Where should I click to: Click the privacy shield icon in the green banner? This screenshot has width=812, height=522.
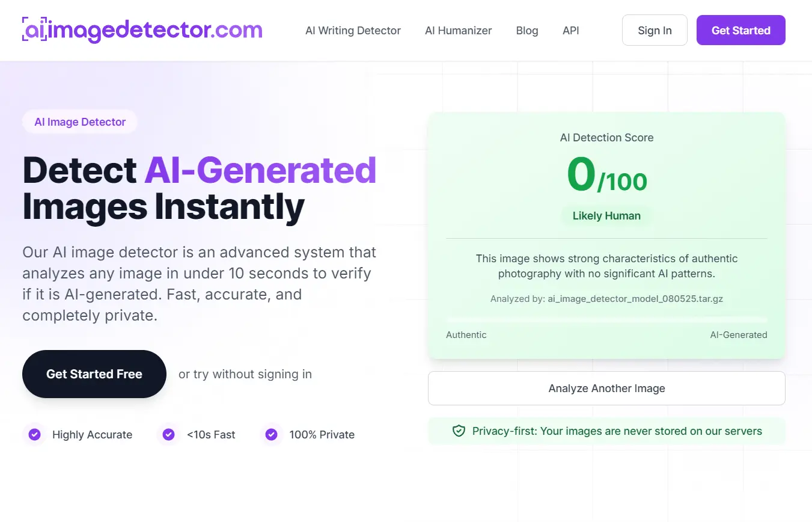459,431
